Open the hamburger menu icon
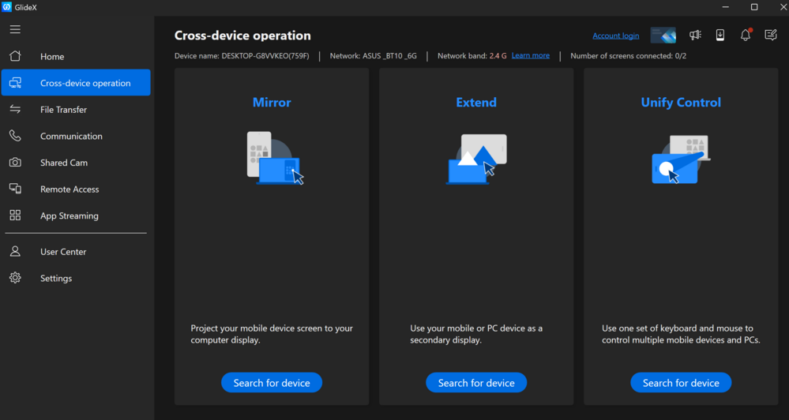The height and width of the screenshot is (420, 789). pyautogui.click(x=15, y=29)
